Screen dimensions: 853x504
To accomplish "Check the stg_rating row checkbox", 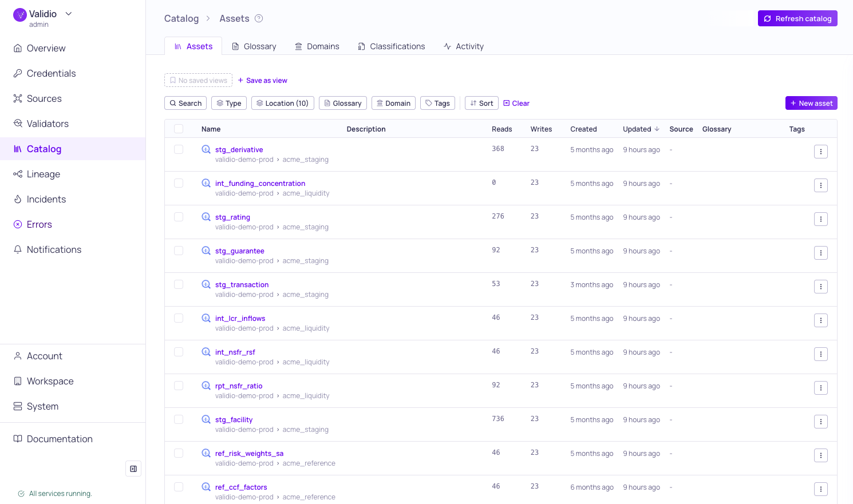I will coord(179,217).
